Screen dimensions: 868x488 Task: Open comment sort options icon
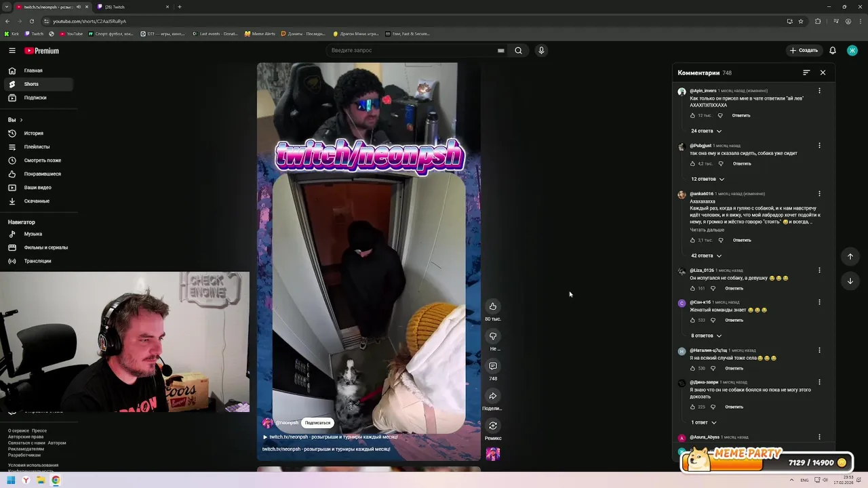click(806, 73)
